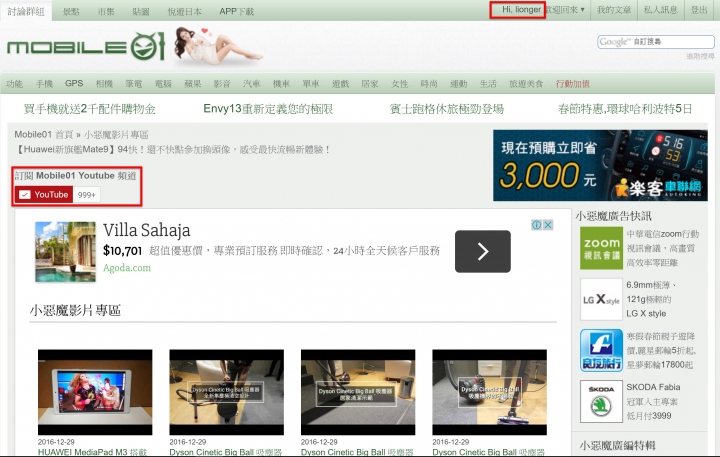Open 中華電信zoom行動視訊會議 ad text
The image size is (720, 457).
click(663, 248)
